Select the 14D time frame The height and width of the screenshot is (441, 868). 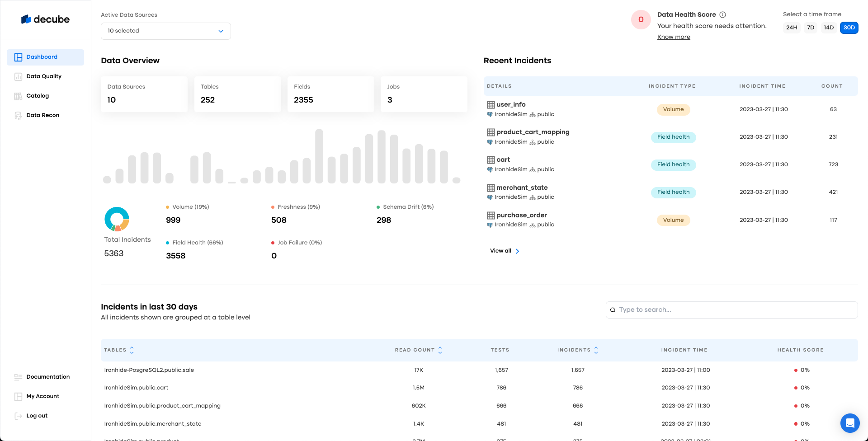(829, 28)
